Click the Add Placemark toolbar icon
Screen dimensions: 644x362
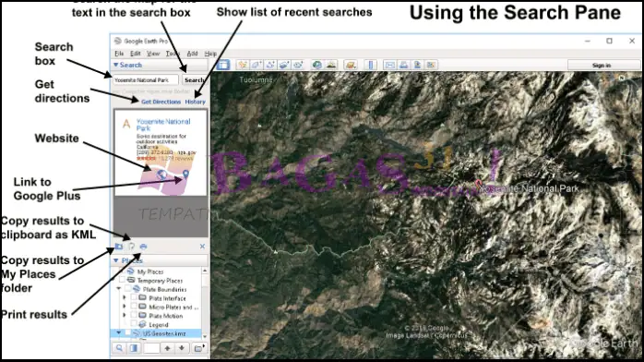[243, 65]
